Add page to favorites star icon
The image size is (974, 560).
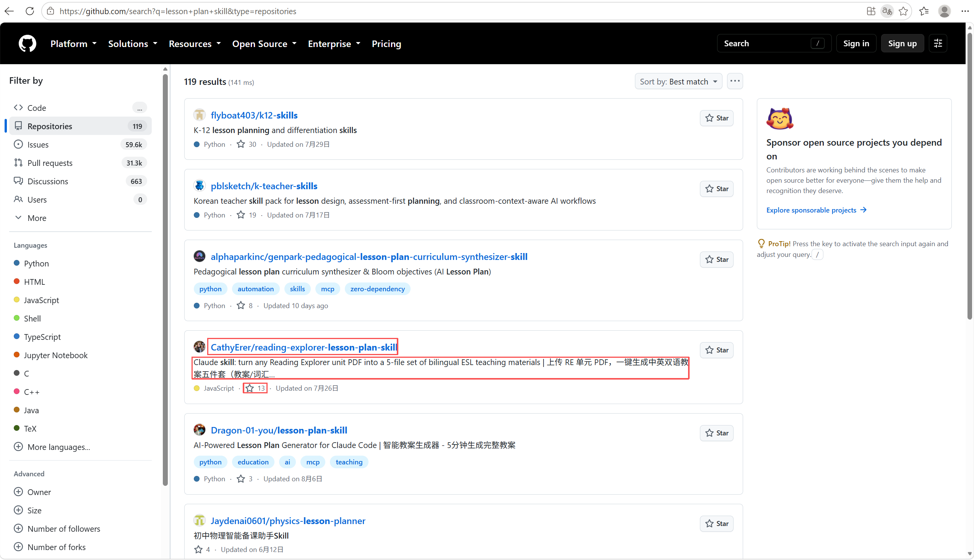coord(903,11)
